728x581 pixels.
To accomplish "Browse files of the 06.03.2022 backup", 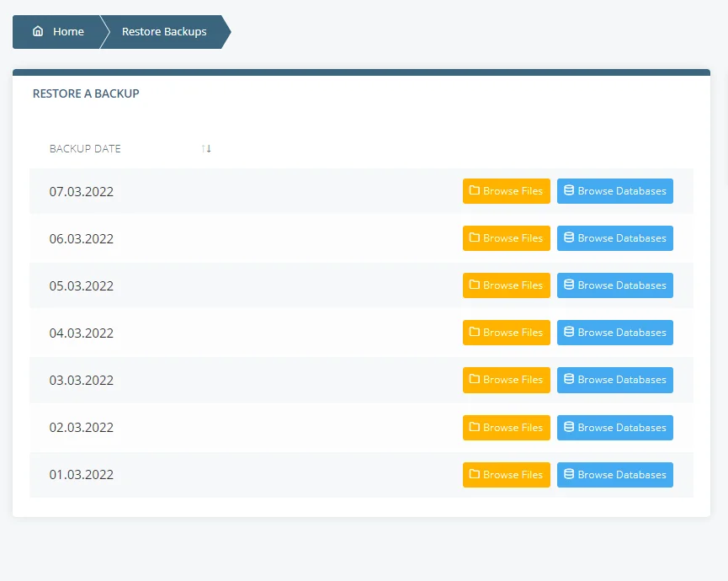I will click(506, 237).
